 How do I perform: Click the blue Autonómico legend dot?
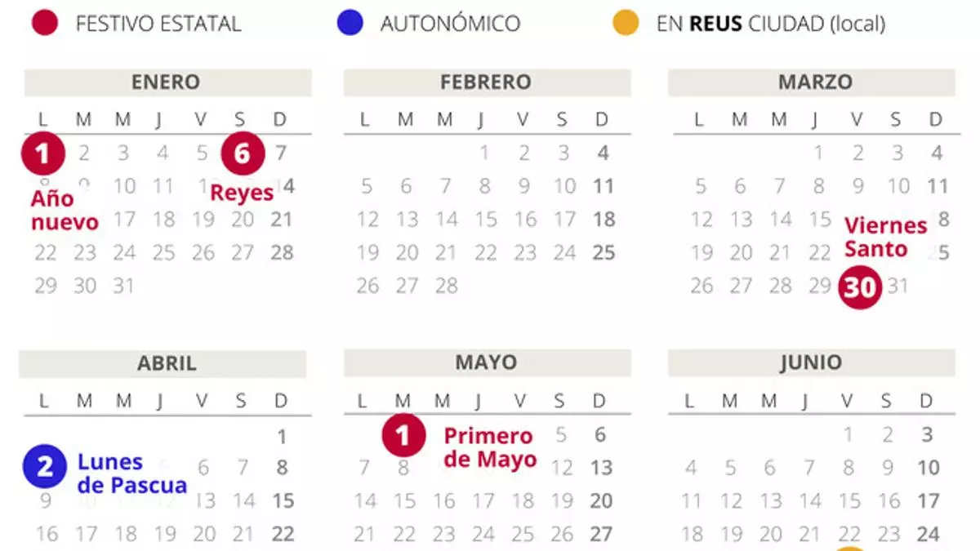[x=350, y=23]
